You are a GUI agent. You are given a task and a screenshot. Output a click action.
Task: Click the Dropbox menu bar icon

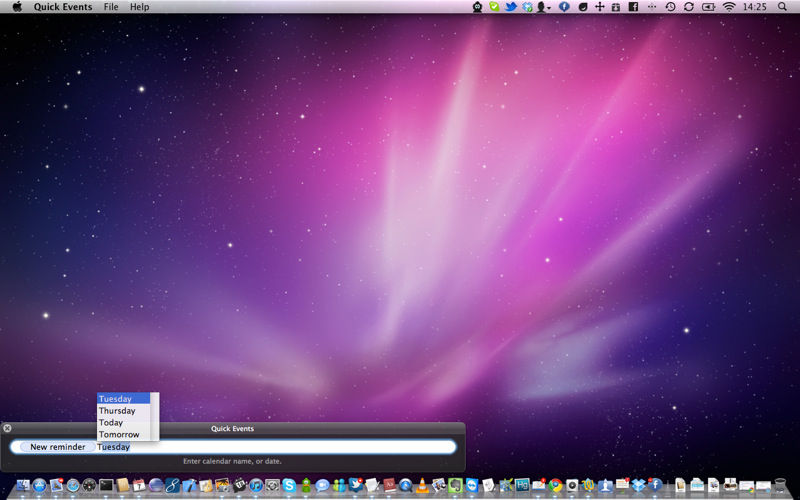(527, 7)
